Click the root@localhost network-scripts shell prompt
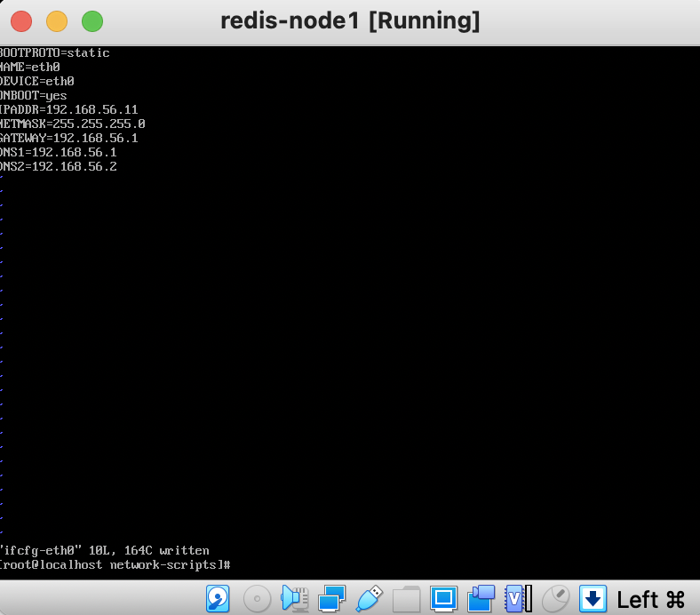 pyautogui.click(x=115, y=565)
